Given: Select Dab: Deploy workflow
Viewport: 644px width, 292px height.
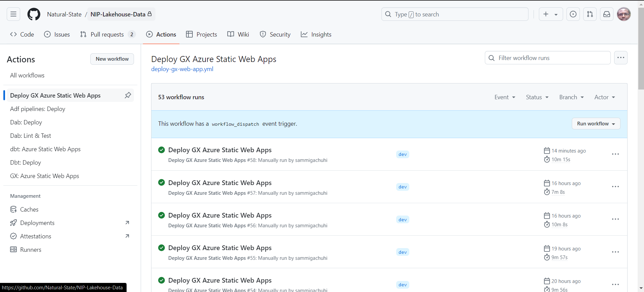Looking at the screenshot, I should coord(70,122).
